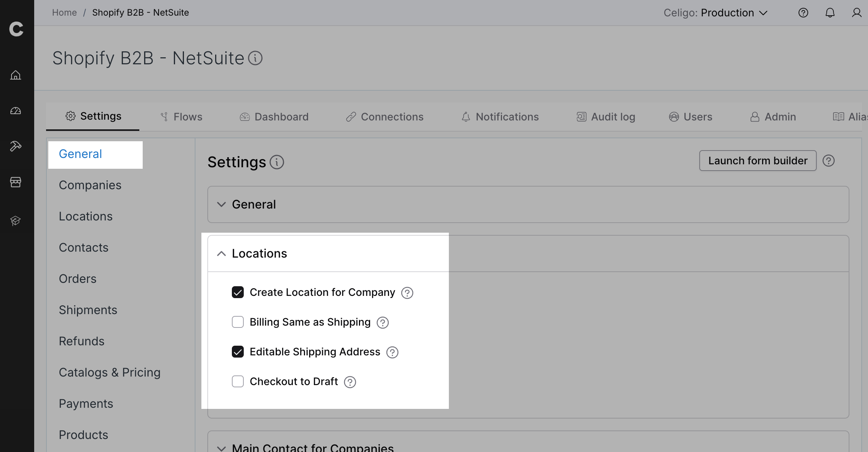This screenshot has height=452, width=868.
Task: Select Shipments in settings side menu
Action: [88, 310]
